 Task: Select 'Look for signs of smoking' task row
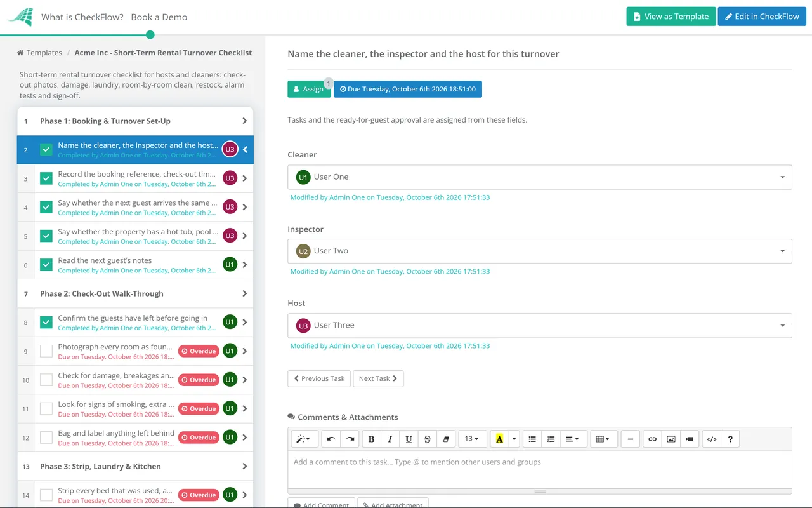pos(135,409)
